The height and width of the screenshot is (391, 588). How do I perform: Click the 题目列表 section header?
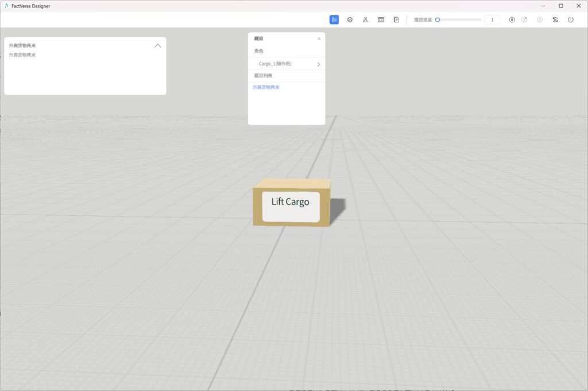point(263,76)
